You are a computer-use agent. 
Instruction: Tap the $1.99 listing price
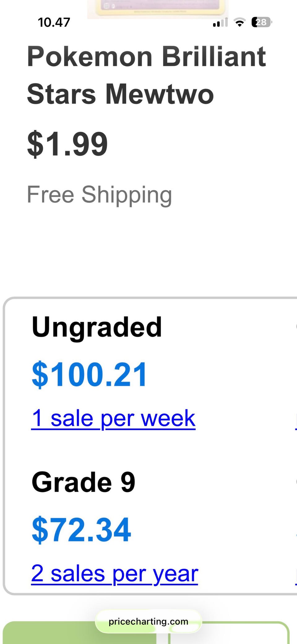point(67,144)
